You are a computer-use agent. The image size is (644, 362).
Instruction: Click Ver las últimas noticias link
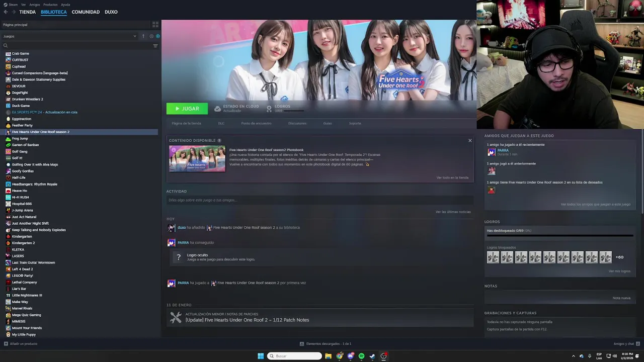click(453, 212)
